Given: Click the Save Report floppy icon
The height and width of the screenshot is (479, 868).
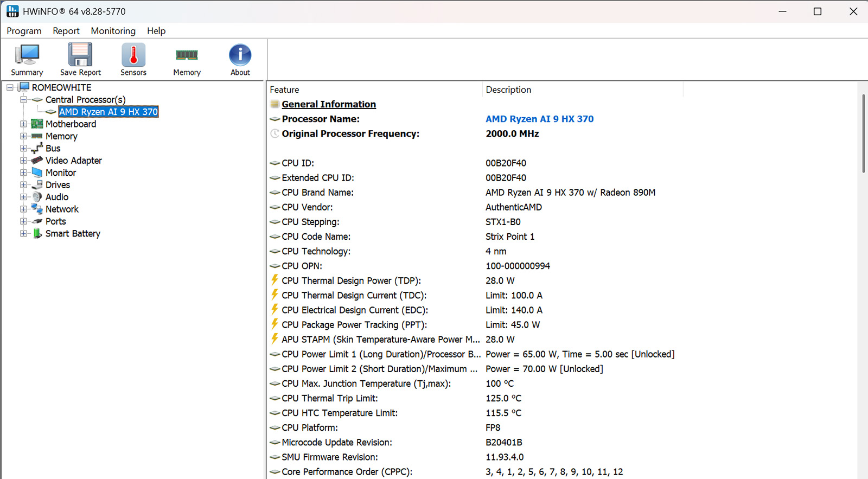Looking at the screenshot, I should 80,55.
